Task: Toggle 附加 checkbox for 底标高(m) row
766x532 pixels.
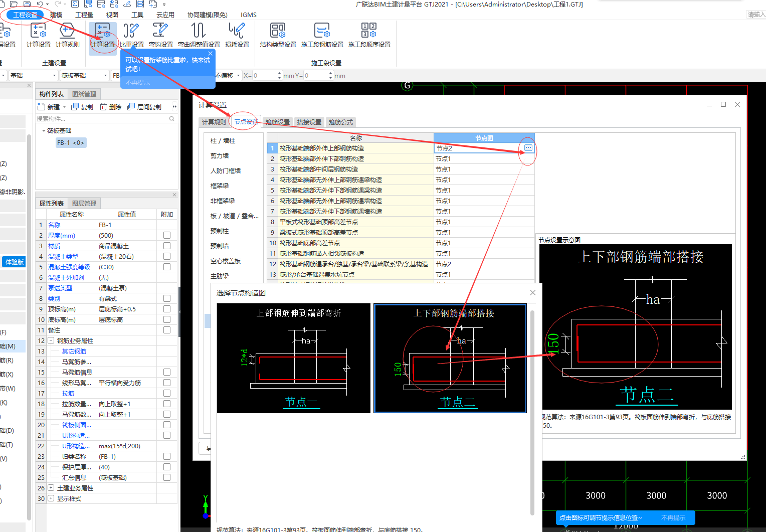Action: (167, 319)
